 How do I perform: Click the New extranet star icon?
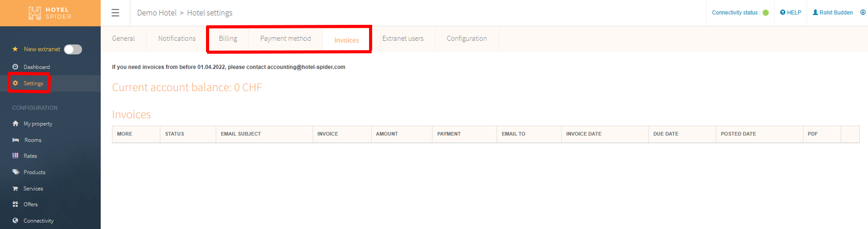click(x=15, y=49)
